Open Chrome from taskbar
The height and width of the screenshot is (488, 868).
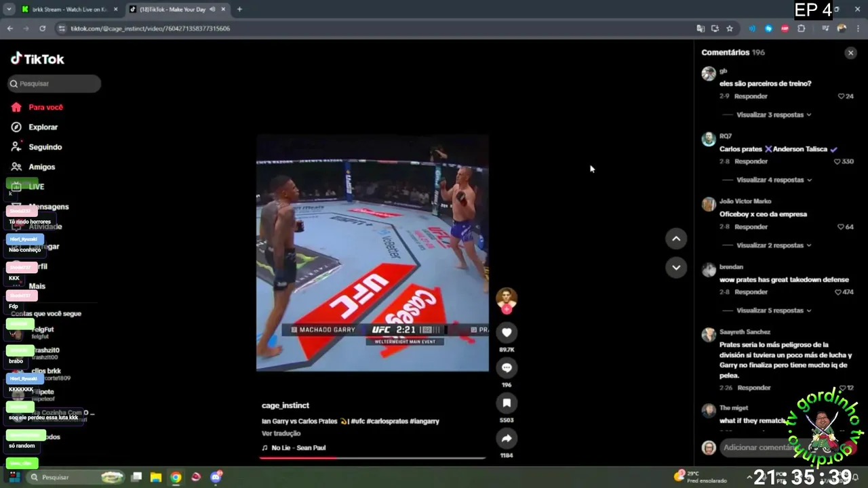(176, 477)
